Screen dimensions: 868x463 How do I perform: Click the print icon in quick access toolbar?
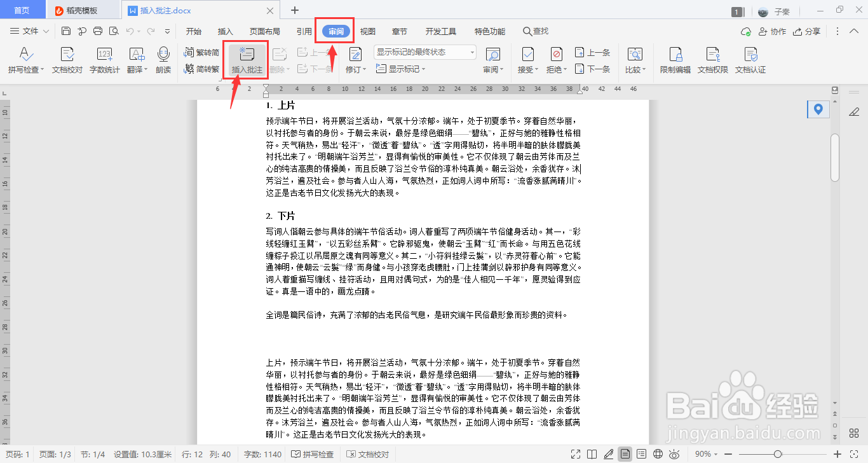[x=98, y=31]
